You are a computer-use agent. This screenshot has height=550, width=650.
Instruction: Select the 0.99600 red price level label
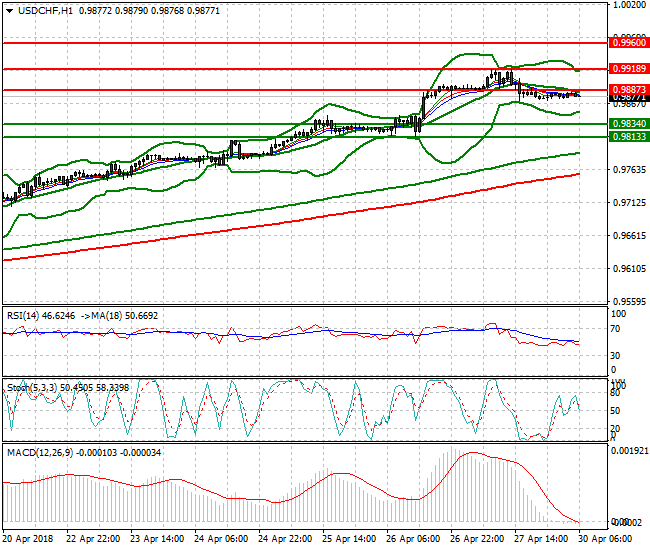click(x=629, y=43)
